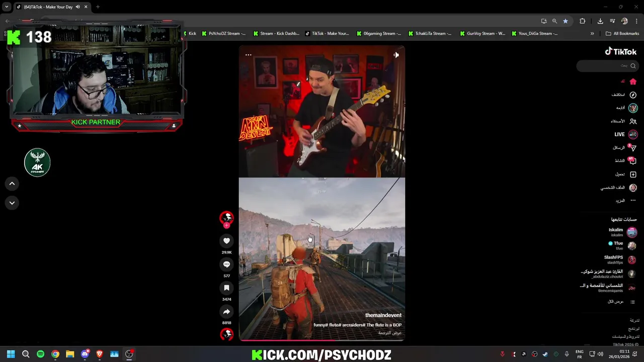This screenshot has height=362, width=644.
Task: Open Tfue followed account
Action: tap(622, 245)
